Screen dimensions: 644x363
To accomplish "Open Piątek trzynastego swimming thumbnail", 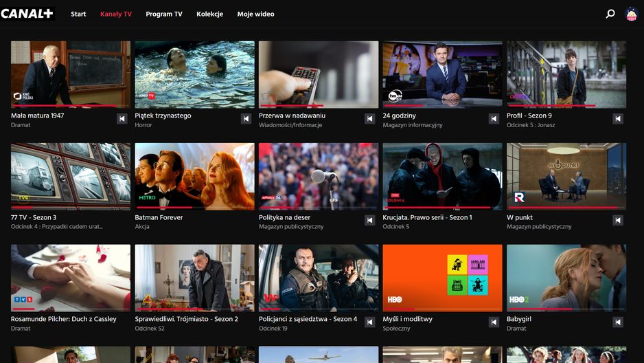I will tap(195, 74).
